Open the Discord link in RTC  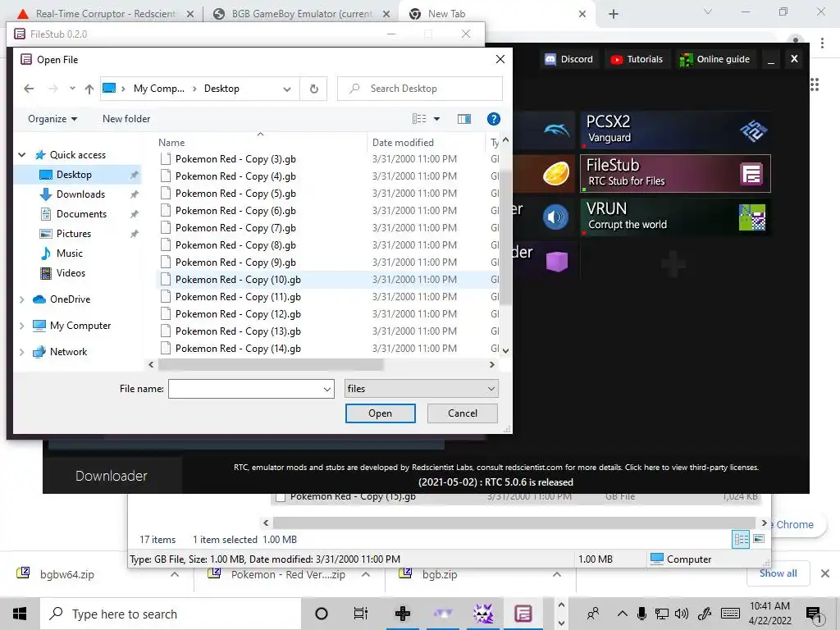[x=569, y=59]
